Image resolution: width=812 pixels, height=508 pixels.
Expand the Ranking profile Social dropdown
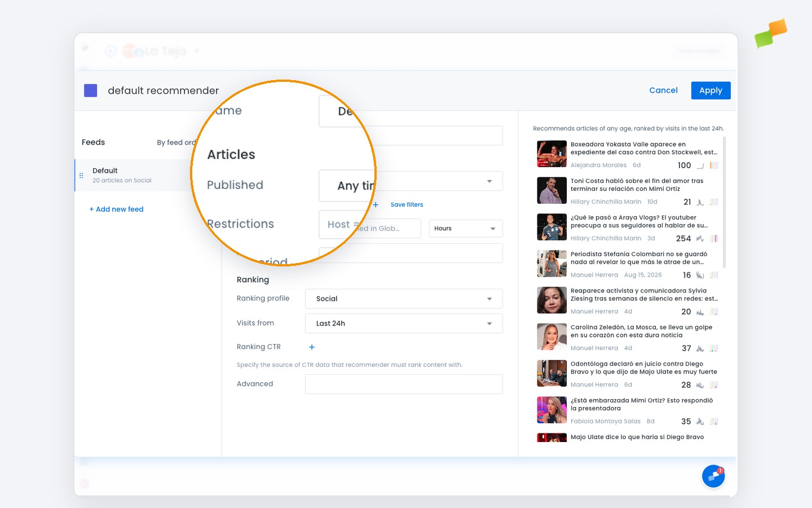pos(404,299)
